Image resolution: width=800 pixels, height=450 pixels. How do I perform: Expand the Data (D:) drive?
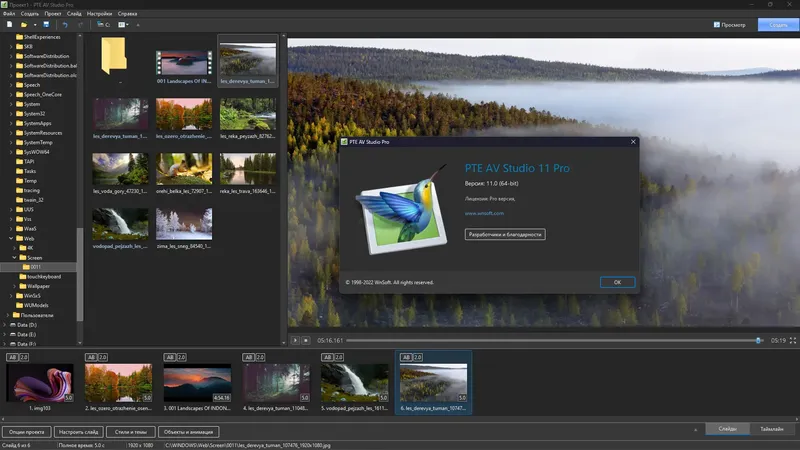pos(5,324)
